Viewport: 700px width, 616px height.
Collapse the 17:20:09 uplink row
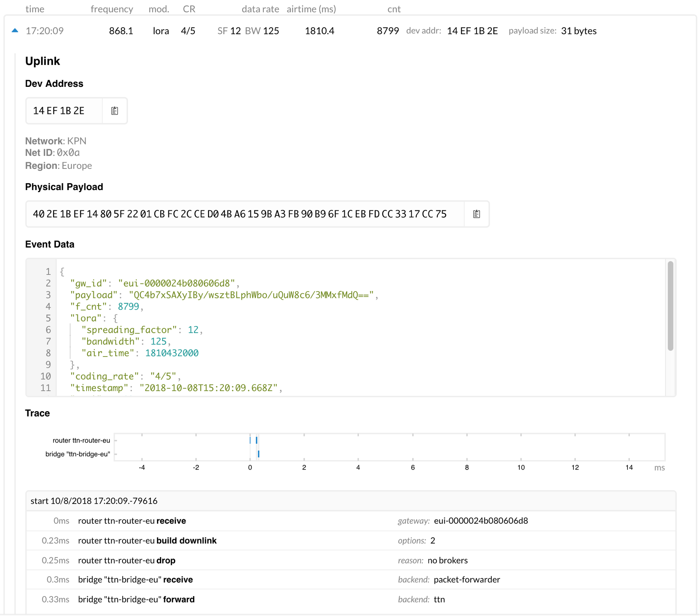(15, 31)
